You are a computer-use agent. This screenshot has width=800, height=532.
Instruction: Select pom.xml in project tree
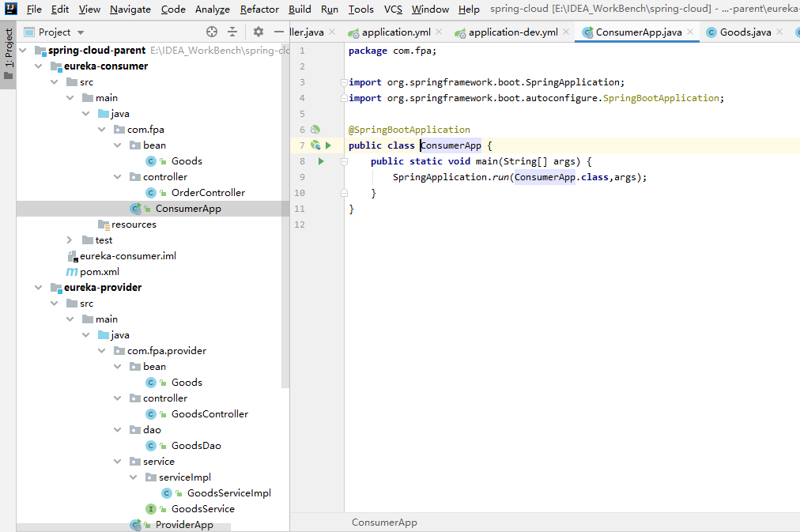point(100,272)
